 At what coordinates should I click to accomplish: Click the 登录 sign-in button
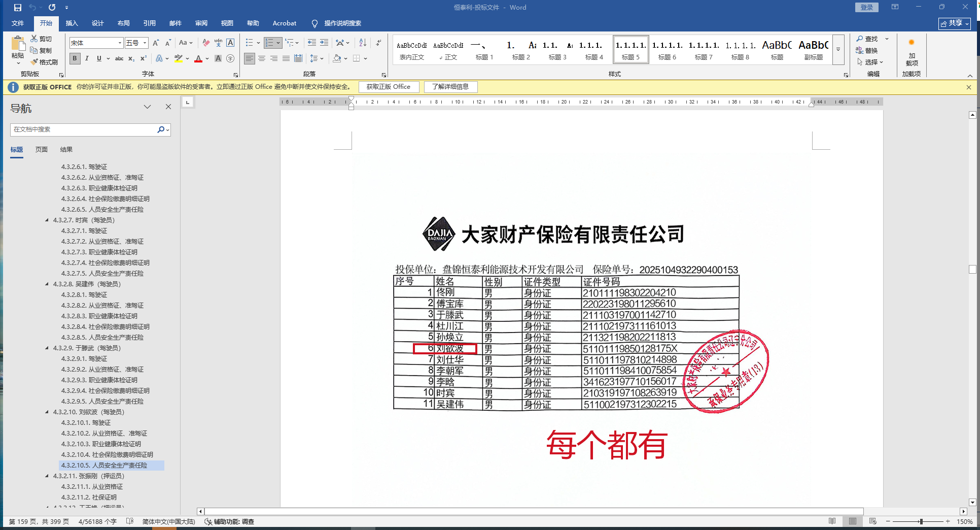[867, 7]
